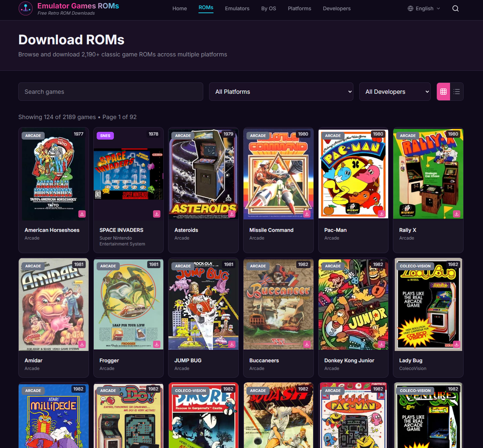483x448 pixels.
Task: Open the Developers menu item
Action: point(337,8)
